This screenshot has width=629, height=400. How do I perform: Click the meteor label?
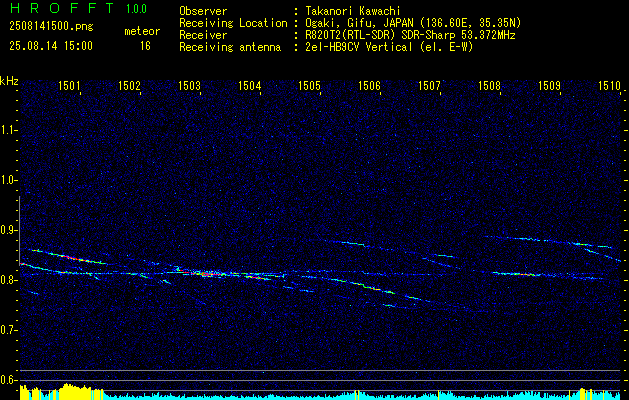(142, 31)
